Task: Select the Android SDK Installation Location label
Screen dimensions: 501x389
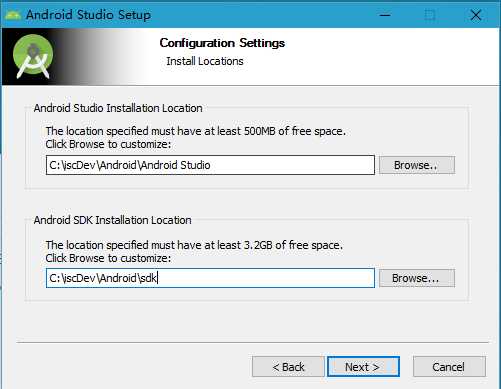Action: pyautogui.click(x=113, y=220)
